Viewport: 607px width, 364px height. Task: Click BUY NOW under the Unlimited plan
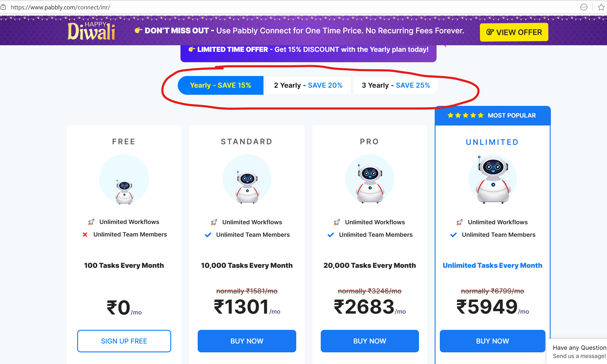click(x=492, y=341)
